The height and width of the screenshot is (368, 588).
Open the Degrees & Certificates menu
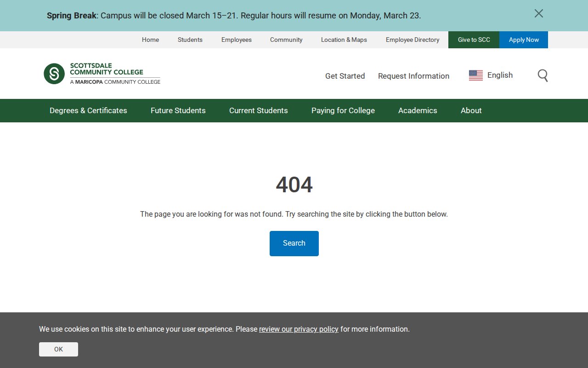pos(88,110)
